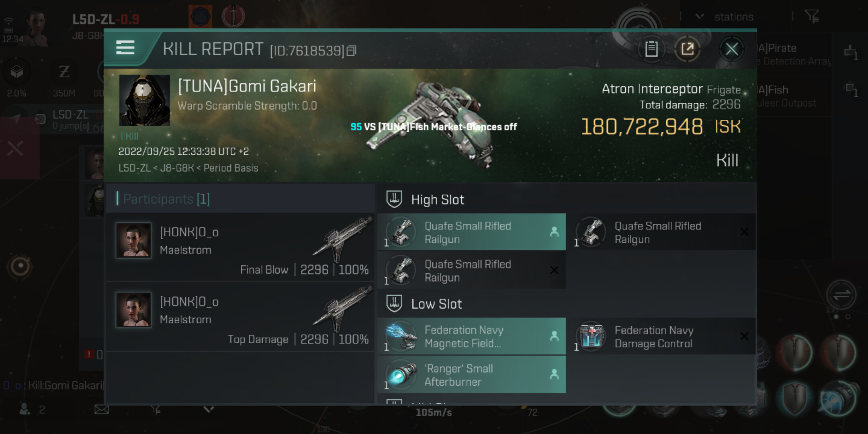This screenshot has height=434, width=868.
Task: Click Federation Navy Damage Control module
Action: click(x=661, y=337)
